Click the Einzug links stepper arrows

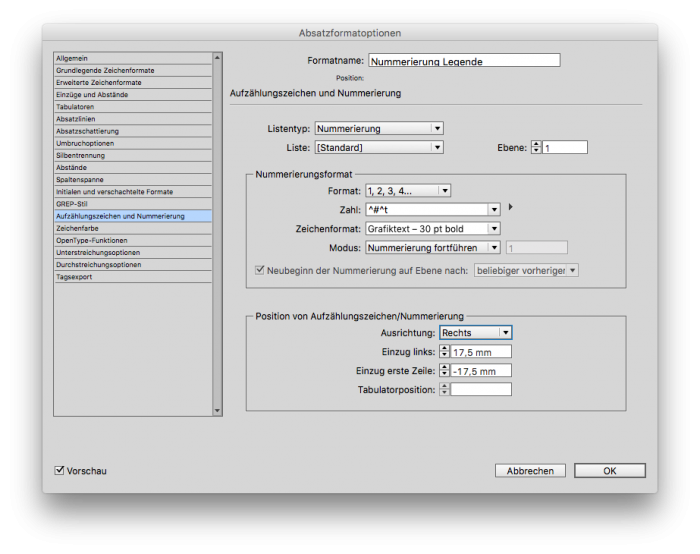444,351
